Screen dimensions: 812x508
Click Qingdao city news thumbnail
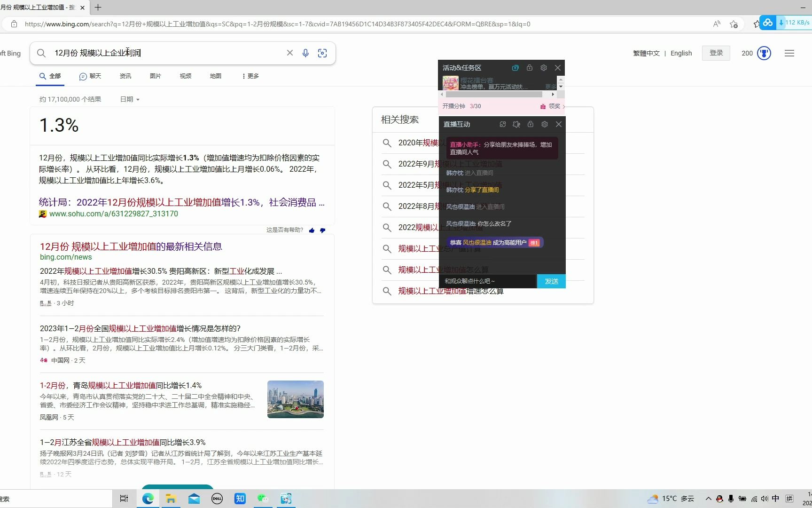coord(296,399)
